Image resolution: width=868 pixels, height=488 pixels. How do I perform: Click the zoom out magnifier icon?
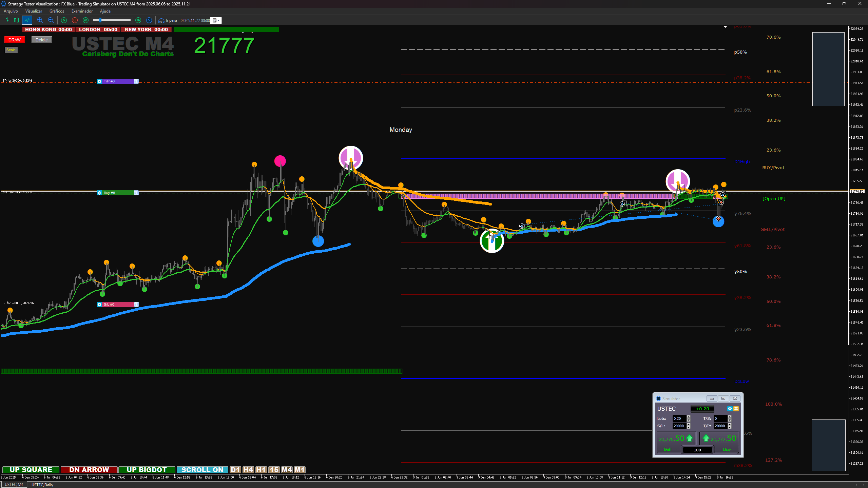(x=51, y=20)
